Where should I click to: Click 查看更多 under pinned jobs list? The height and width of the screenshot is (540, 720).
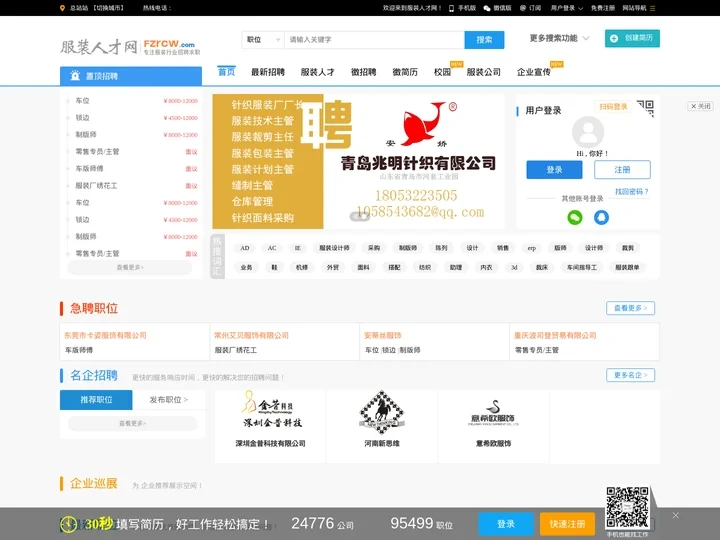coord(130,267)
